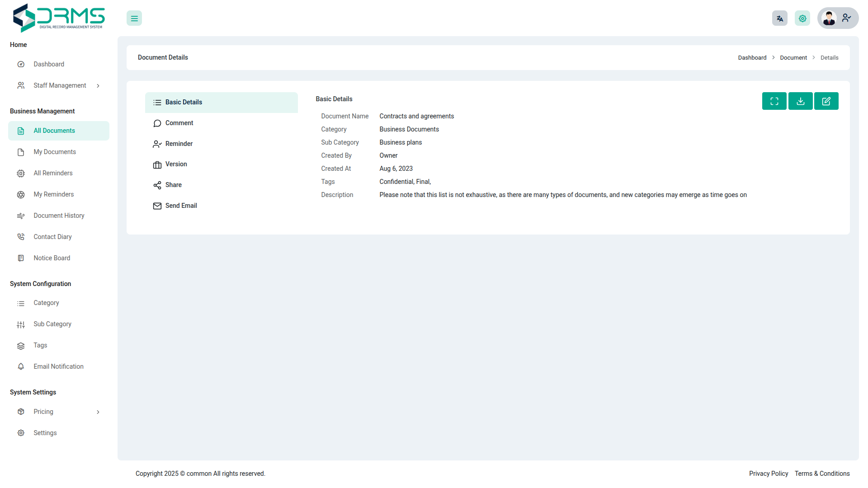868x488 pixels.
Task: Open Terms & Conditions link
Action: coord(822,474)
